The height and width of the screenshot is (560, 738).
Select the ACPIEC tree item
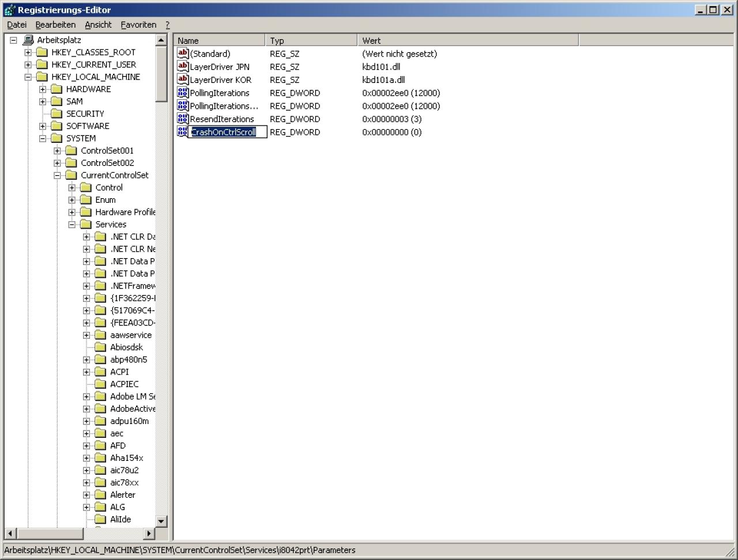coord(125,384)
